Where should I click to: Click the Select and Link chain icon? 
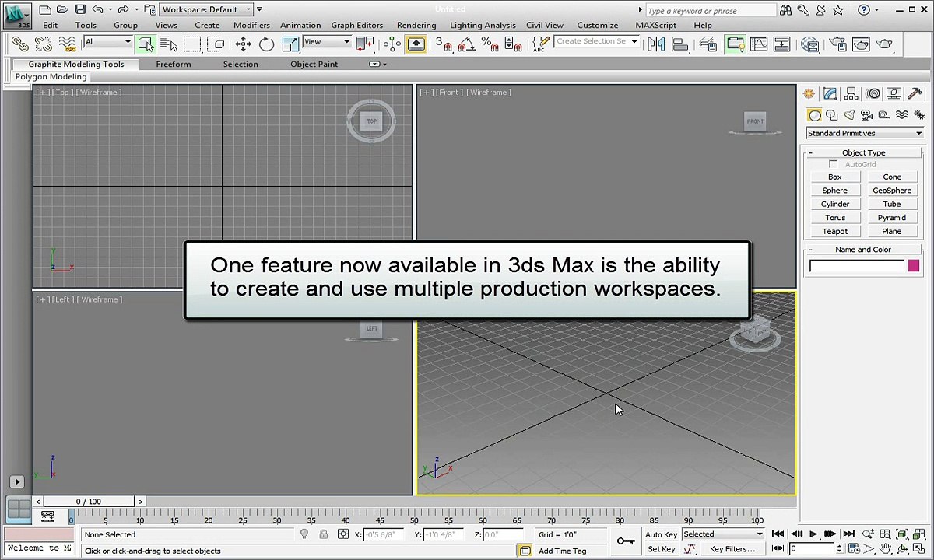click(20, 44)
